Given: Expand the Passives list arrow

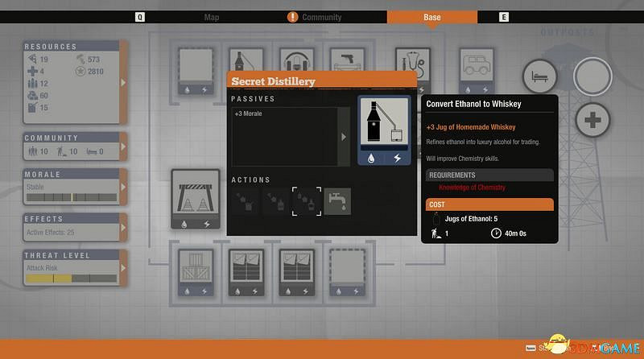Looking at the screenshot, I should 344,137.
